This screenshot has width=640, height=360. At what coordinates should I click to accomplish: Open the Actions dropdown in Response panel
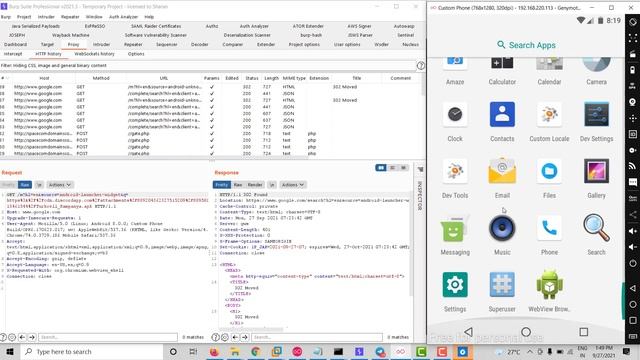[x=293, y=185]
